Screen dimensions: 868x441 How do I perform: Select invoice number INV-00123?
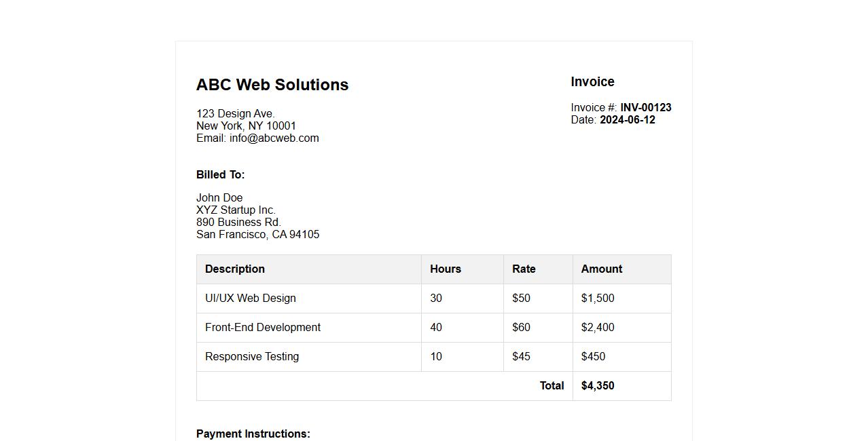click(x=645, y=108)
